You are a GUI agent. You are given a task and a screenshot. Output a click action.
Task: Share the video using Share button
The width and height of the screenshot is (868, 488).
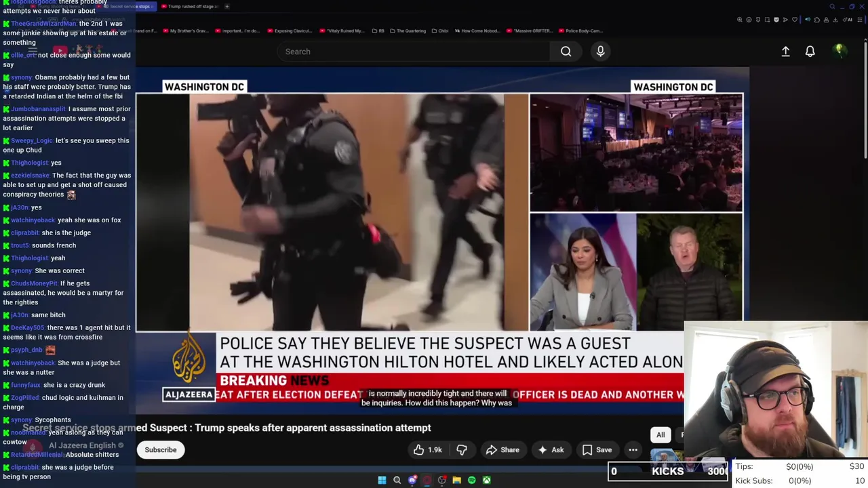502,450
